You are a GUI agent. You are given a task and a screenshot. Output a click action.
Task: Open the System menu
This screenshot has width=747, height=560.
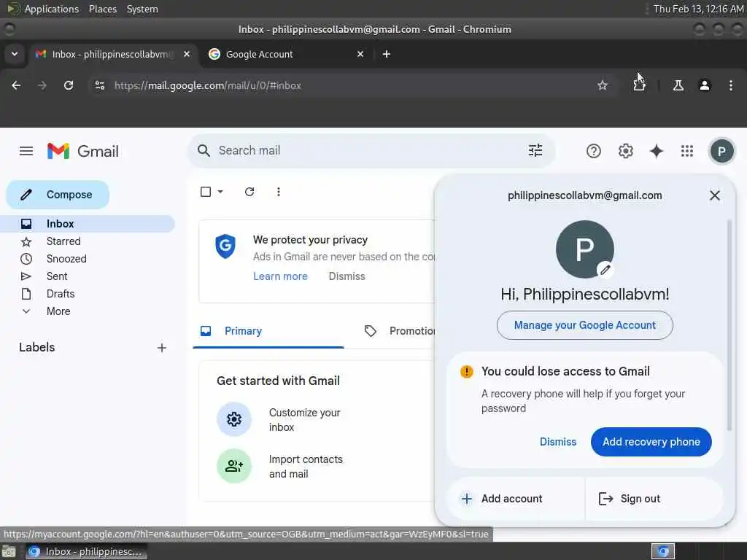coord(142,9)
